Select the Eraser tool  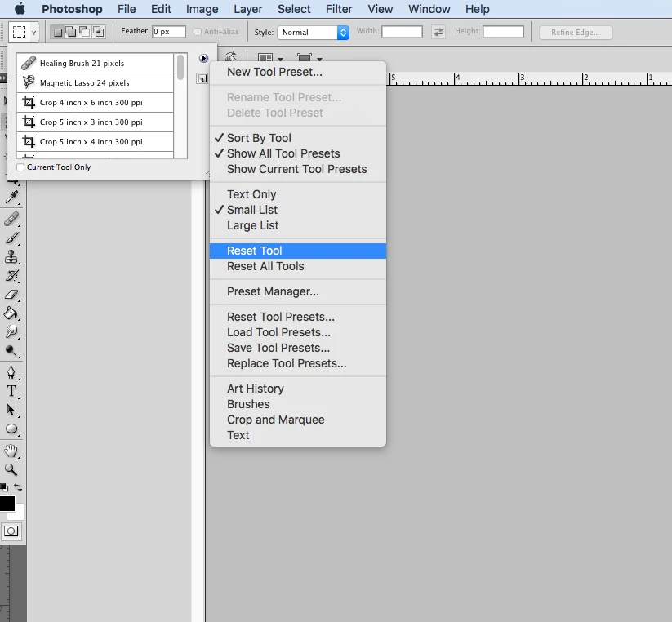click(x=11, y=295)
